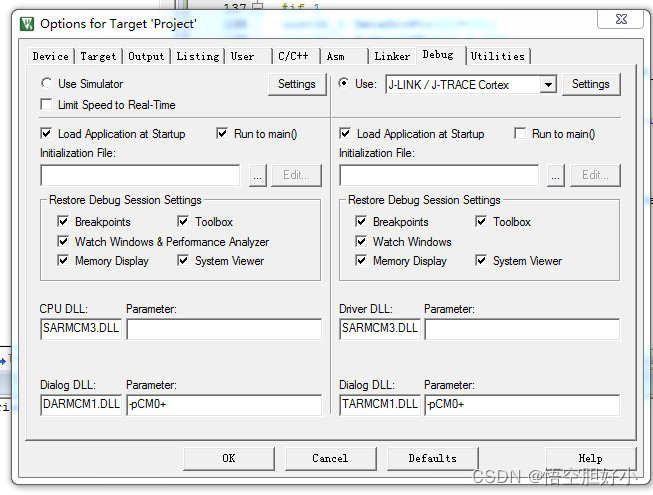This screenshot has width=653, height=495.
Task: Browse for simulator initialization file
Action: tap(258, 175)
